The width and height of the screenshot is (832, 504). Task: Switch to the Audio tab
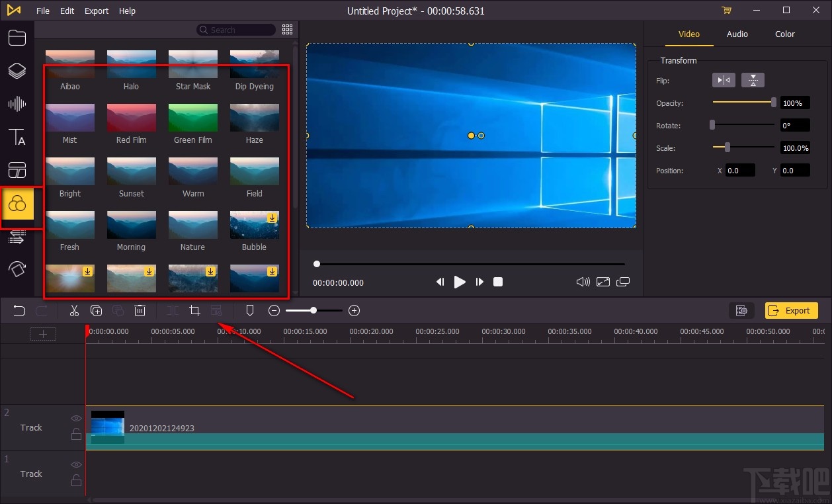click(737, 34)
